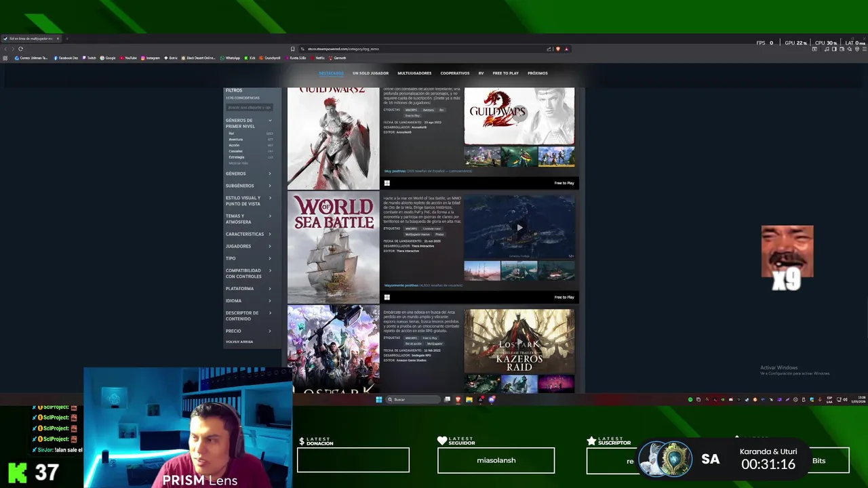Reload the page with the refresh icon
868x488 pixels.
[20, 49]
